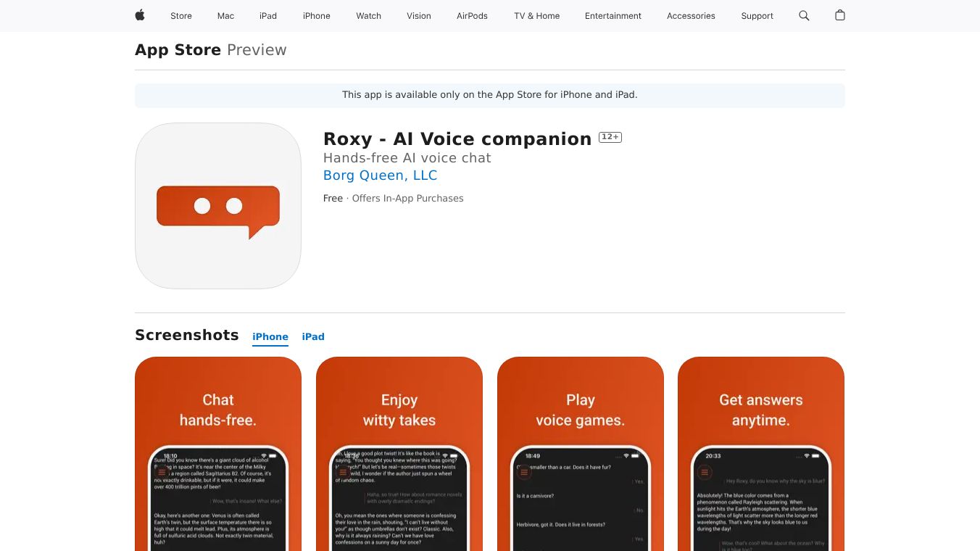The image size is (980, 551).
Task: Click the "Screenshots" heading
Action: pos(187,335)
